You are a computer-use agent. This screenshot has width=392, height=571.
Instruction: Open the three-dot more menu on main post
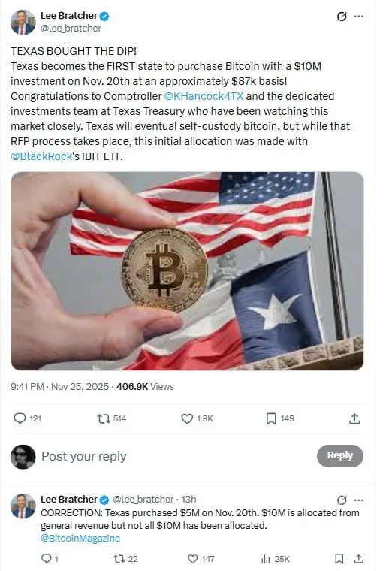point(359,17)
